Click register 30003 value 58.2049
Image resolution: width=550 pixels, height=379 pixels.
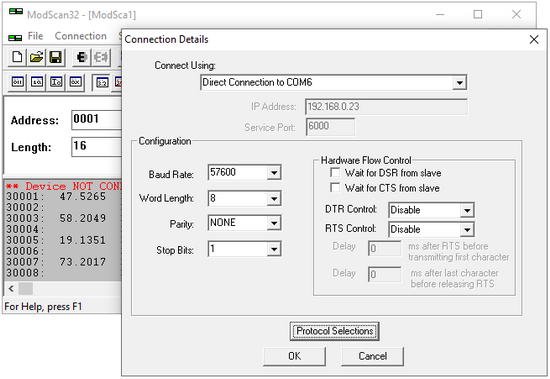coord(83,218)
